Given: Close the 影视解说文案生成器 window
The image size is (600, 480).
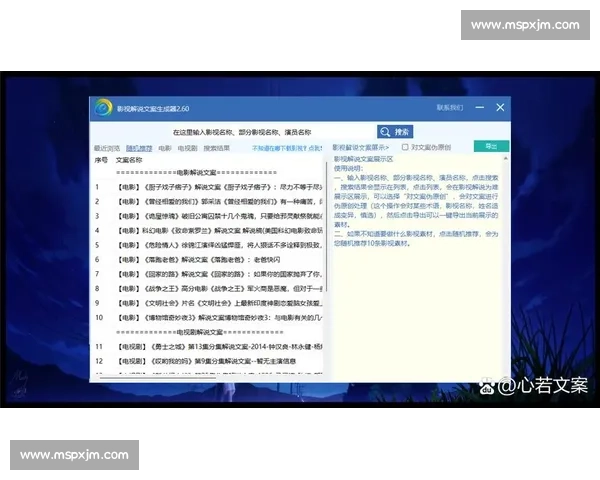Looking at the screenshot, I should [500, 108].
